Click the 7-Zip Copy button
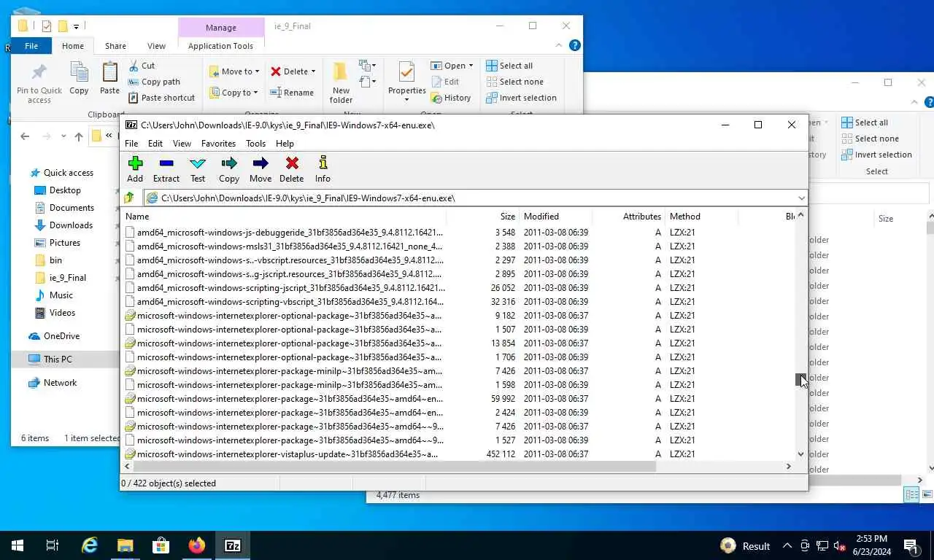 click(229, 169)
